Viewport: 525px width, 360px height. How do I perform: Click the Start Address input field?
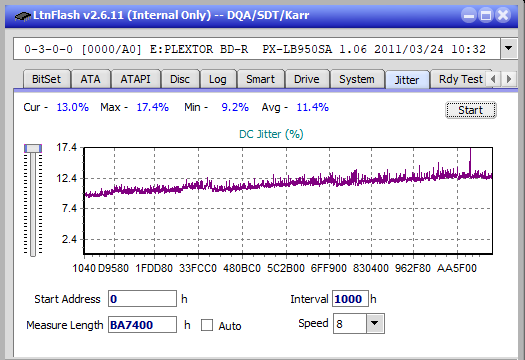[x=142, y=299]
